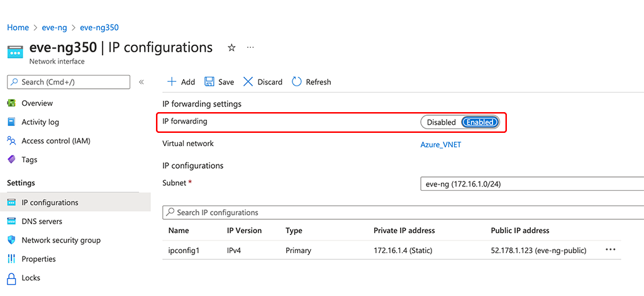Collapse the sidebar with double-chevron icon
This screenshot has width=644, height=296.
coord(142,82)
